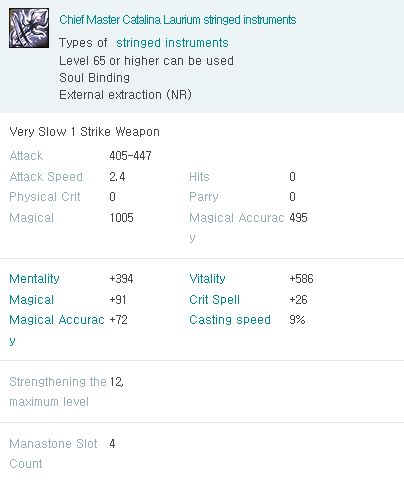Image resolution: width=404 pixels, height=480 pixels.
Task: Click the Attack value 405-447
Action: [x=130, y=156]
